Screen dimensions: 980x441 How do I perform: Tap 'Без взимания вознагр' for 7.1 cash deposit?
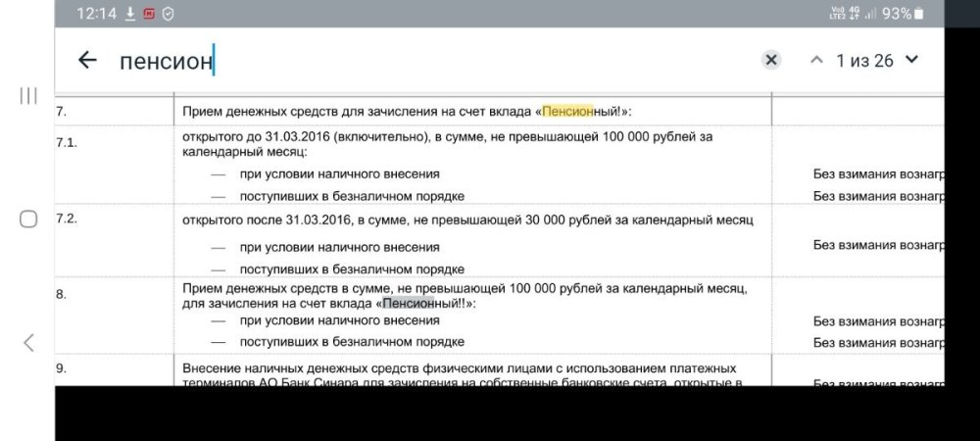point(879,174)
